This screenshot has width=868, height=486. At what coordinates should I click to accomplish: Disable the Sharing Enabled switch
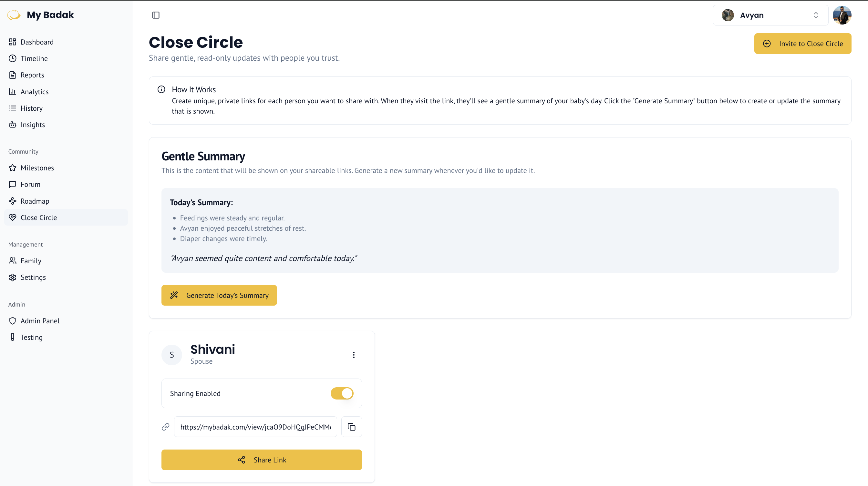pyautogui.click(x=342, y=393)
